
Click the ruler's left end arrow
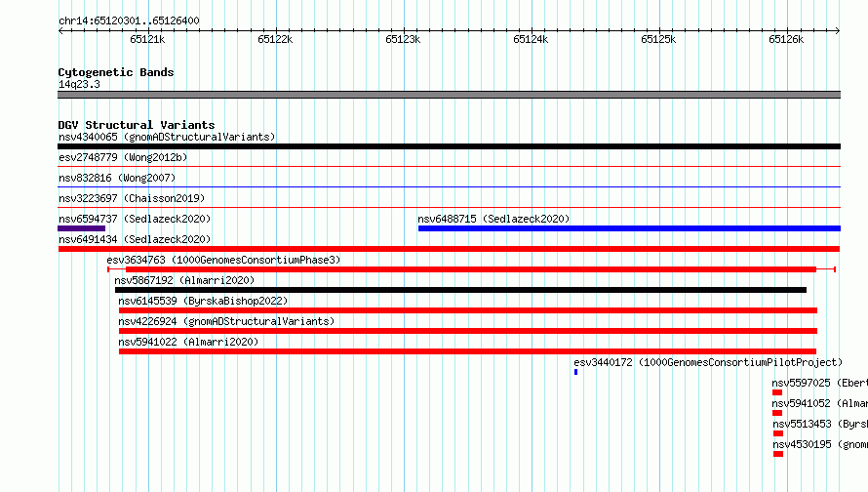click(x=60, y=30)
